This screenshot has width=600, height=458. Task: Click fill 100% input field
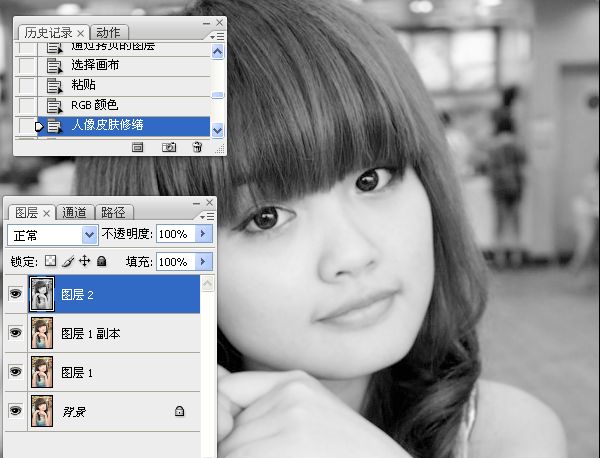click(x=176, y=262)
